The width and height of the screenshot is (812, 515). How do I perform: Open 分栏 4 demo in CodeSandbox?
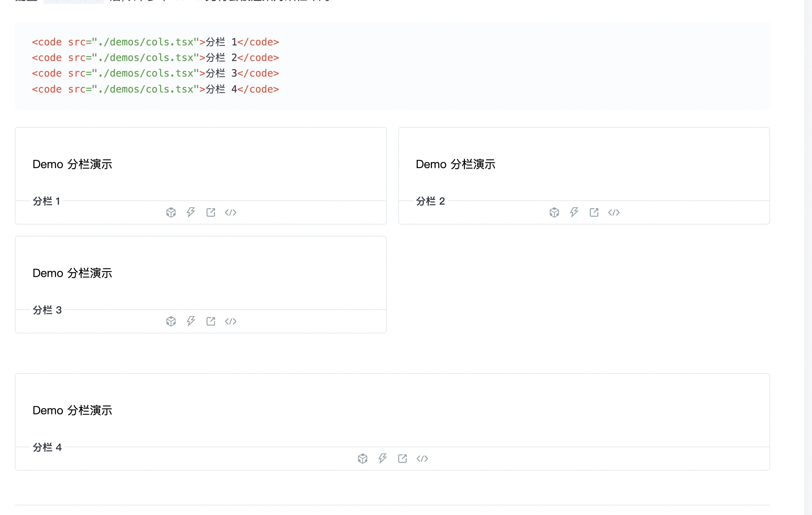pyautogui.click(x=363, y=459)
